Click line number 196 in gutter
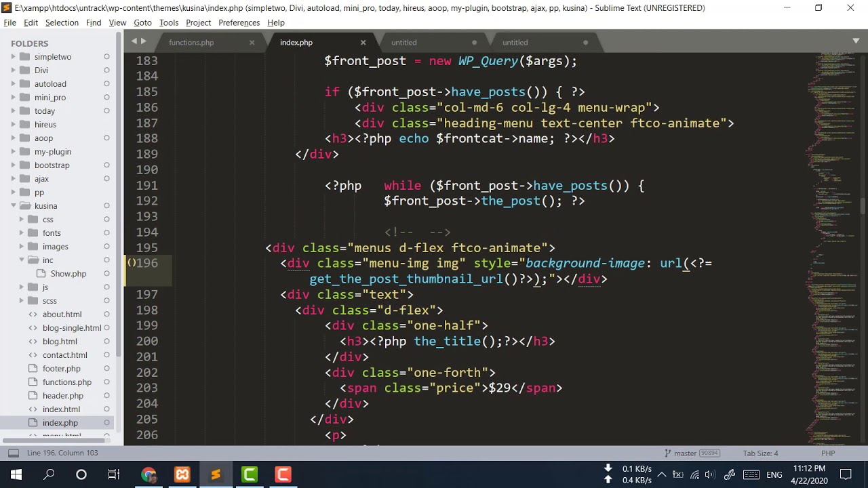This screenshot has height=488, width=868. point(147,263)
